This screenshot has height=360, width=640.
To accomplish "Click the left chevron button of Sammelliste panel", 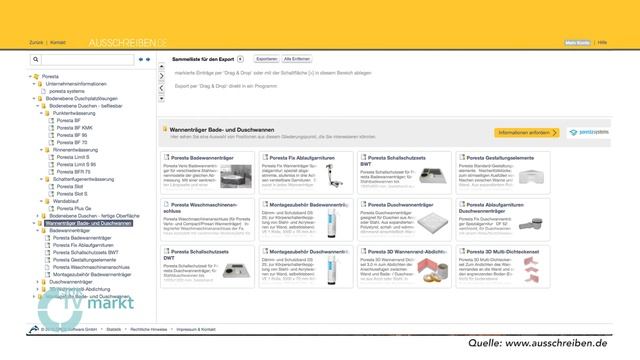I will point(162,88).
